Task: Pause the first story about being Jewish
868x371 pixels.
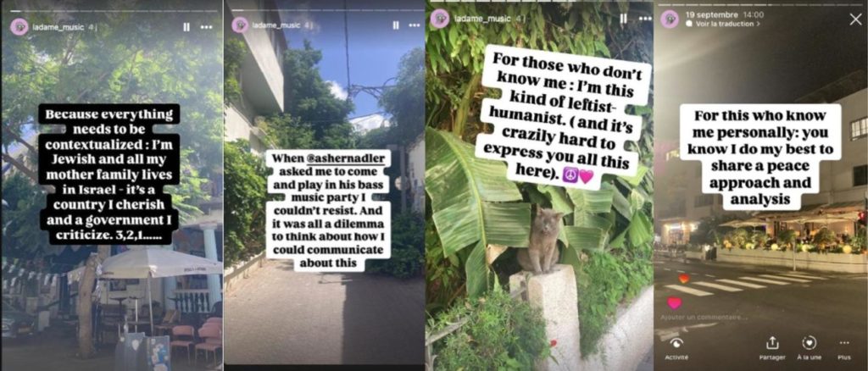Action: tap(186, 27)
